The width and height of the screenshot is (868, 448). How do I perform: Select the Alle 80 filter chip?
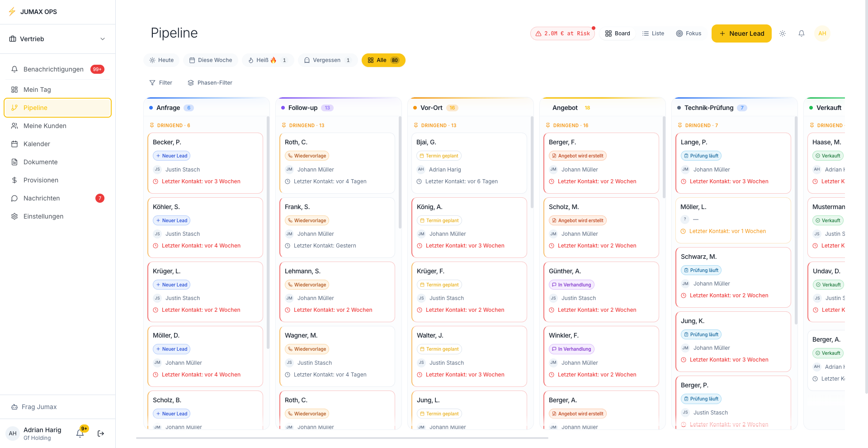[x=383, y=60]
